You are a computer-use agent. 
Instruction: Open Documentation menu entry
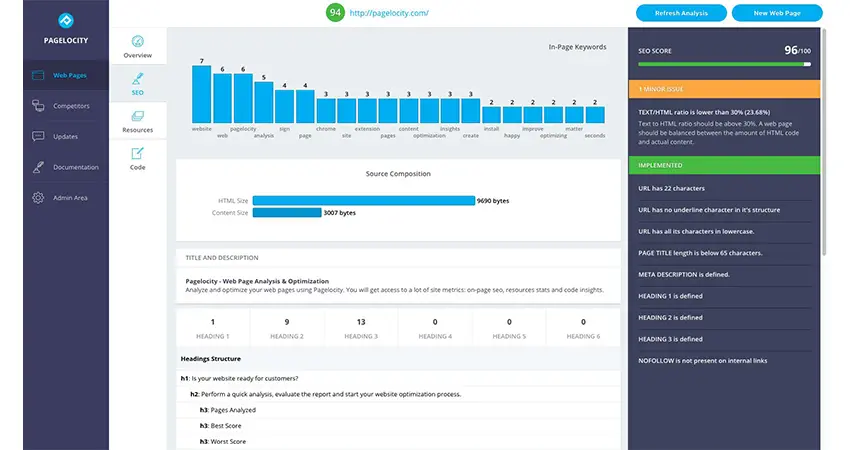[66, 167]
